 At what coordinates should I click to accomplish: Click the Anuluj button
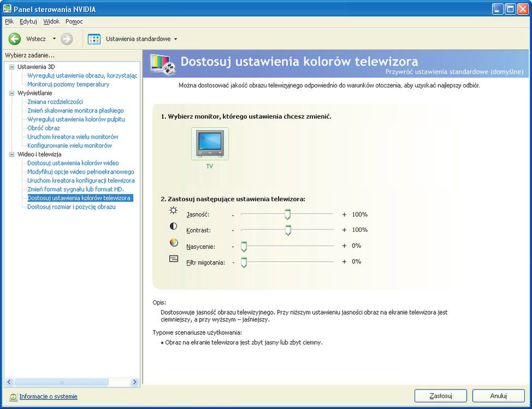[x=499, y=396]
